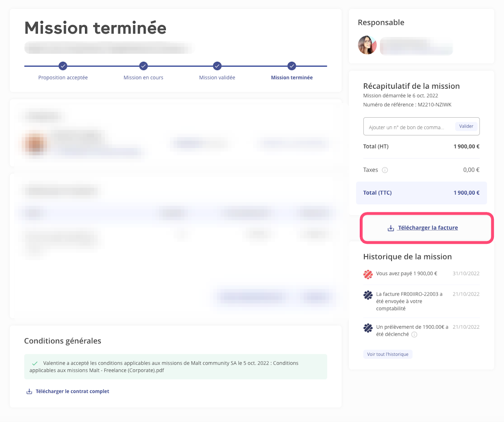Select the 'Proposition acceptée' step label

[63, 78]
